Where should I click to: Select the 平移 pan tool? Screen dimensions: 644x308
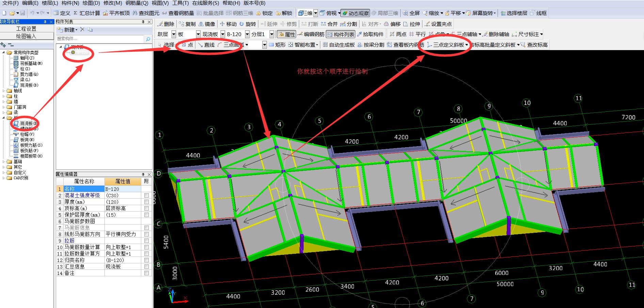[453, 13]
